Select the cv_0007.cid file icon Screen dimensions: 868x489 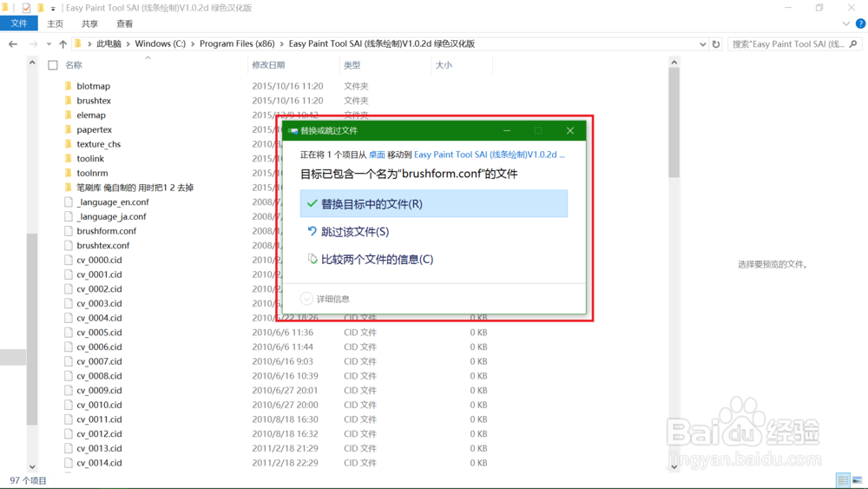[68, 361]
